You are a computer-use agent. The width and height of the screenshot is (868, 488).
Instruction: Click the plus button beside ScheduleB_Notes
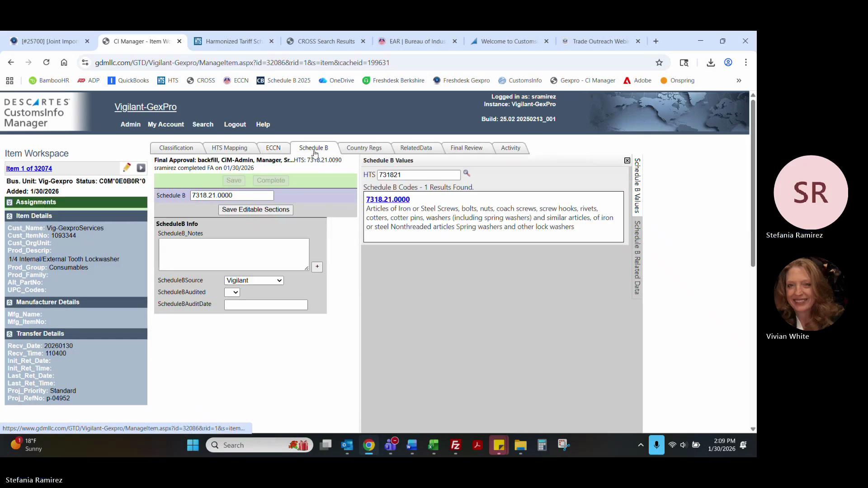click(x=317, y=267)
